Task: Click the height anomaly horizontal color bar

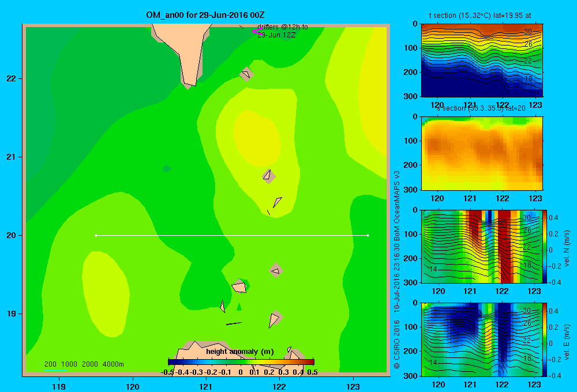Action: 241,362
